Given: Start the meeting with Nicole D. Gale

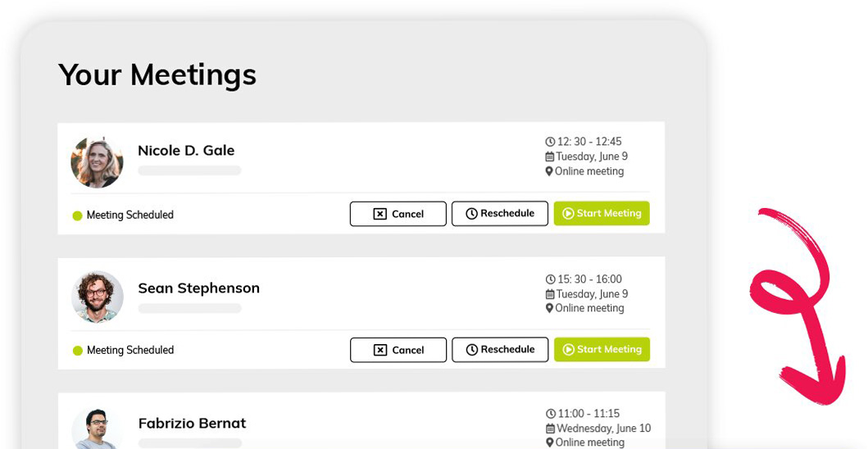Looking at the screenshot, I should (602, 214).
